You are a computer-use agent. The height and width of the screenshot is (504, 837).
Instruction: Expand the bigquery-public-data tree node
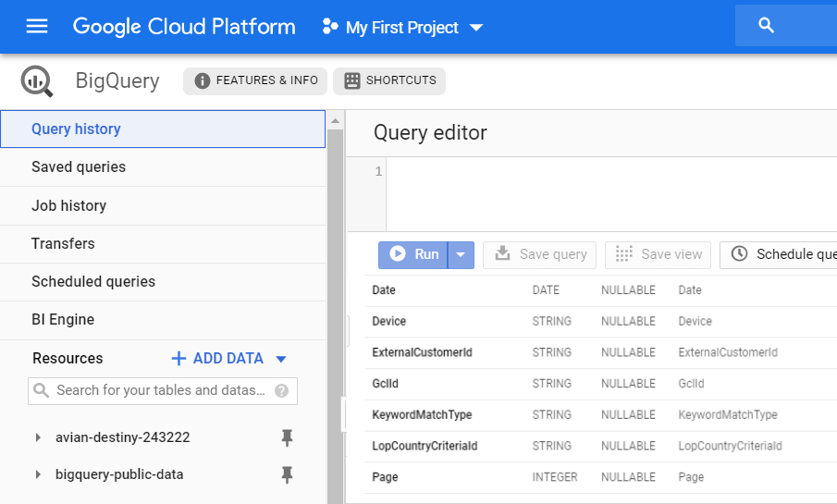pos(38,475)
